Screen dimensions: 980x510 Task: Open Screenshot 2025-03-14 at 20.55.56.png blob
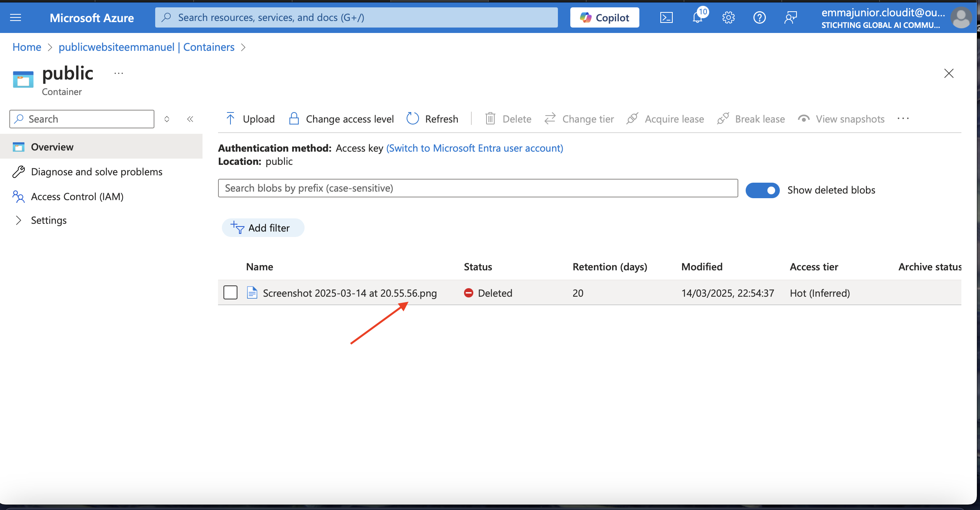pyautogui.click(x=350, y=293)
